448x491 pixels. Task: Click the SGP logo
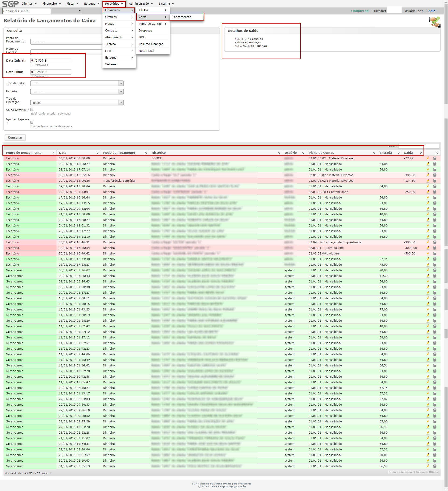pos(10,4)
